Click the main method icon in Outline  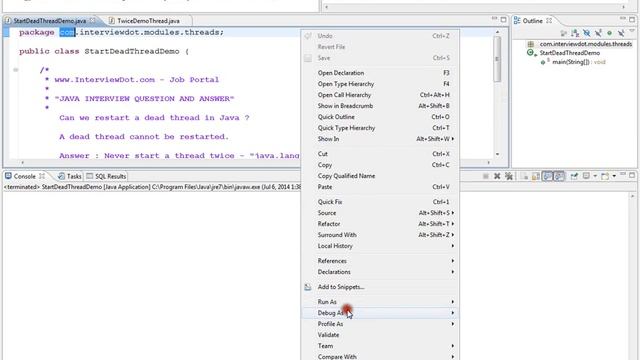tap(542, 62)
